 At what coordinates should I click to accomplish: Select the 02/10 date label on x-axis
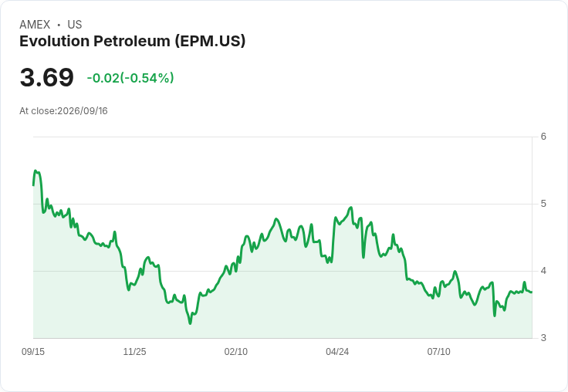click(x=236, y=351)
